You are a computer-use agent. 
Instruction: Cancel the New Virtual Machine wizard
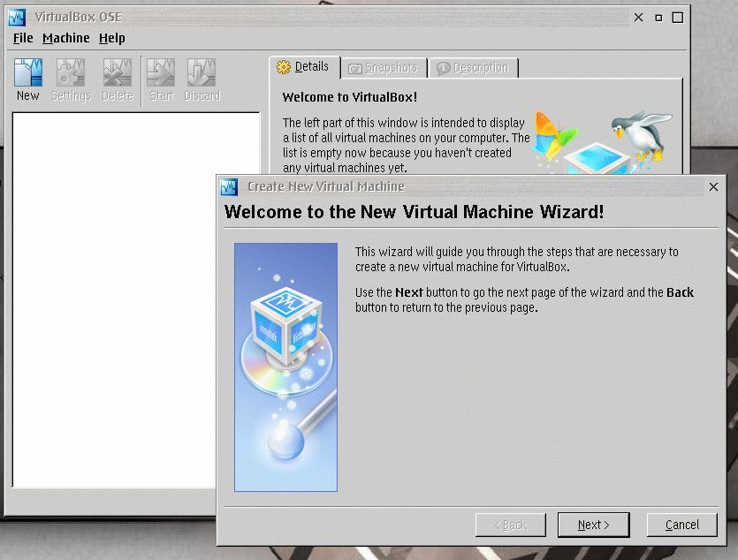(x=682, y=525)
